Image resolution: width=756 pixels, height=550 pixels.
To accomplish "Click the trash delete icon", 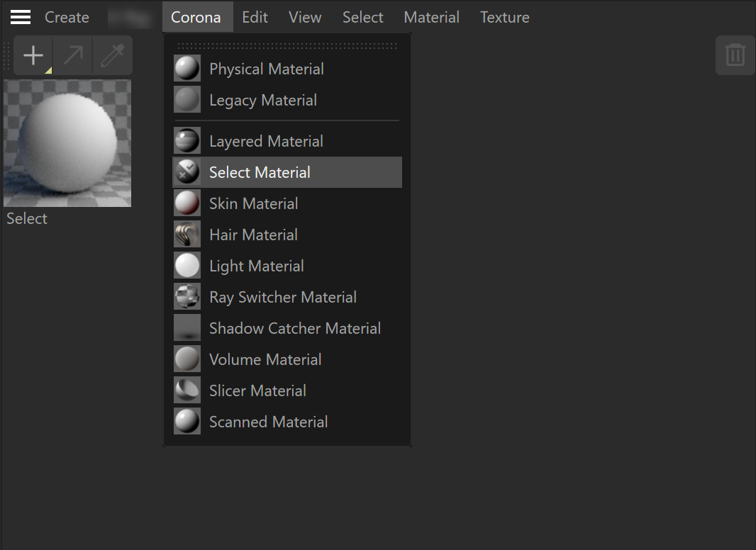I will click(735, 55).
